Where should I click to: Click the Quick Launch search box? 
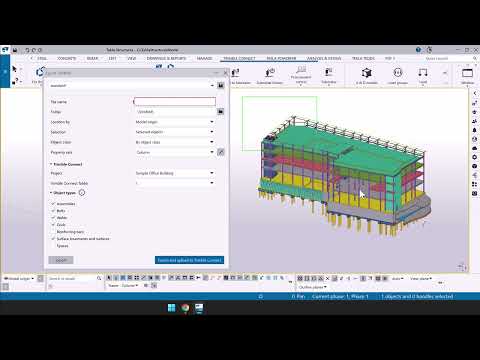[447, 58]
